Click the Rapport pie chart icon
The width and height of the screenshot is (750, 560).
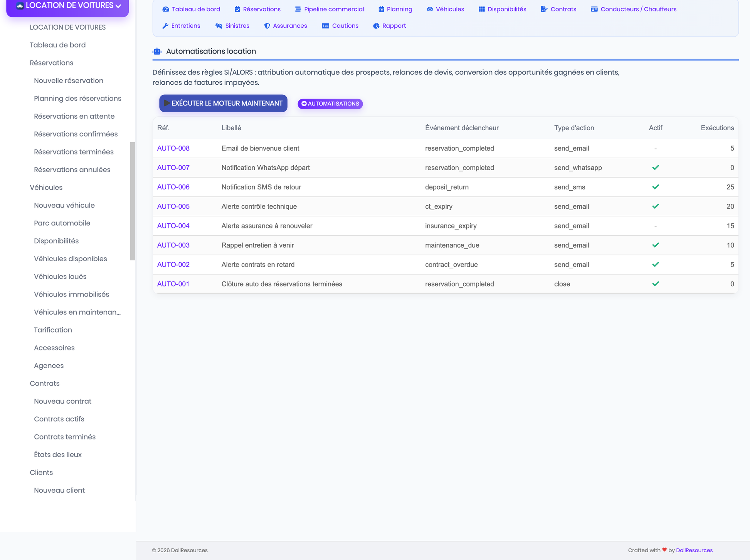[376, 26]
